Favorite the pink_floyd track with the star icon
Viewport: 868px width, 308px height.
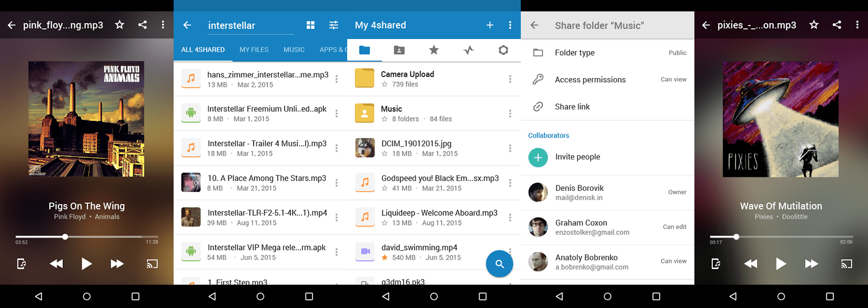point(119,25)
